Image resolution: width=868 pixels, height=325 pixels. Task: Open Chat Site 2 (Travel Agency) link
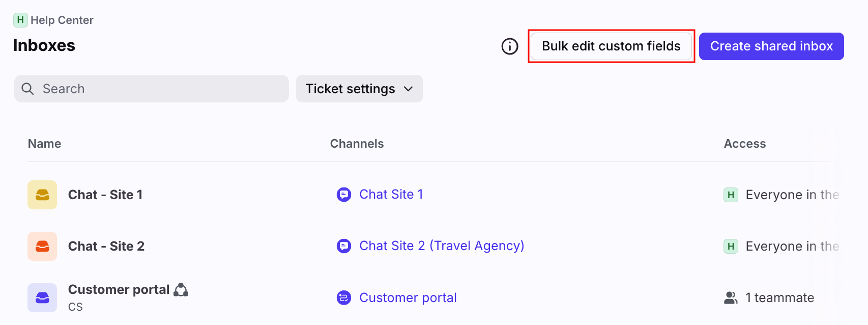pos(442,246)
